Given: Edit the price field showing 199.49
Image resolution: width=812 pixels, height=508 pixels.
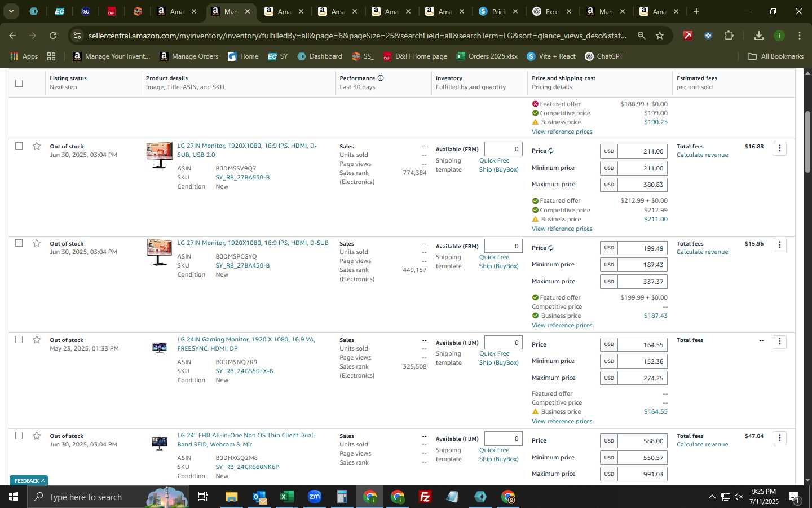Looking at the screenshot, I should (642, 248).
